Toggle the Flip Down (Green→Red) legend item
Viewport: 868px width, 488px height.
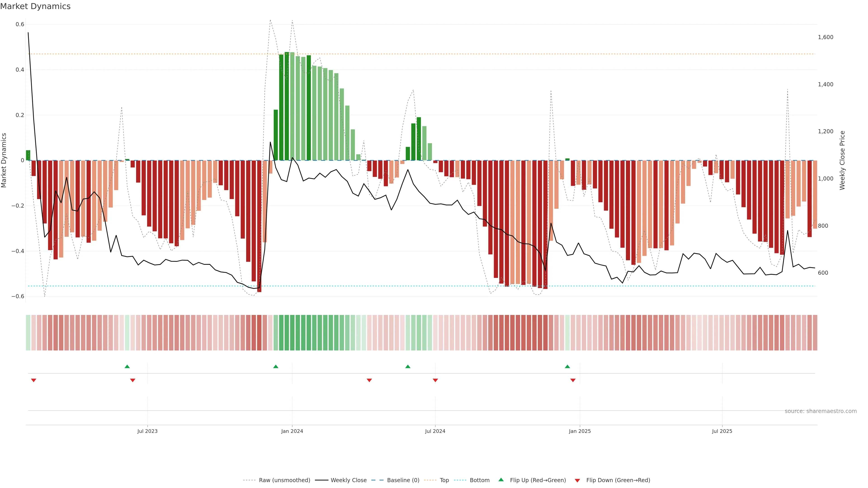[618, 480]
